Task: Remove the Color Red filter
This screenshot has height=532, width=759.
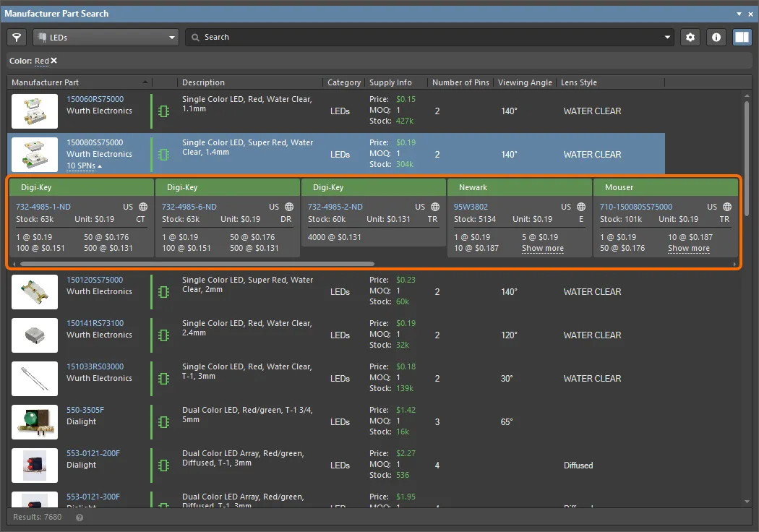Action: point(53,61)
